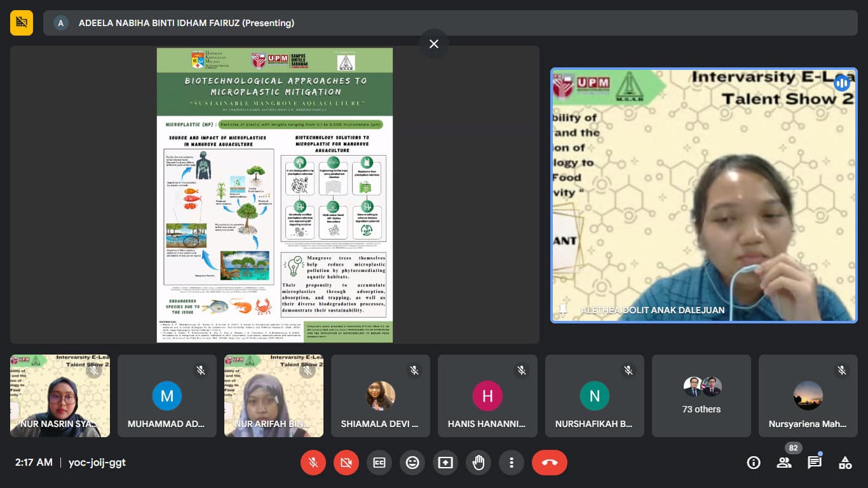Click muted mic icon on Nursyariena tile
Screen dimensions: 868x488
[842, 370]
